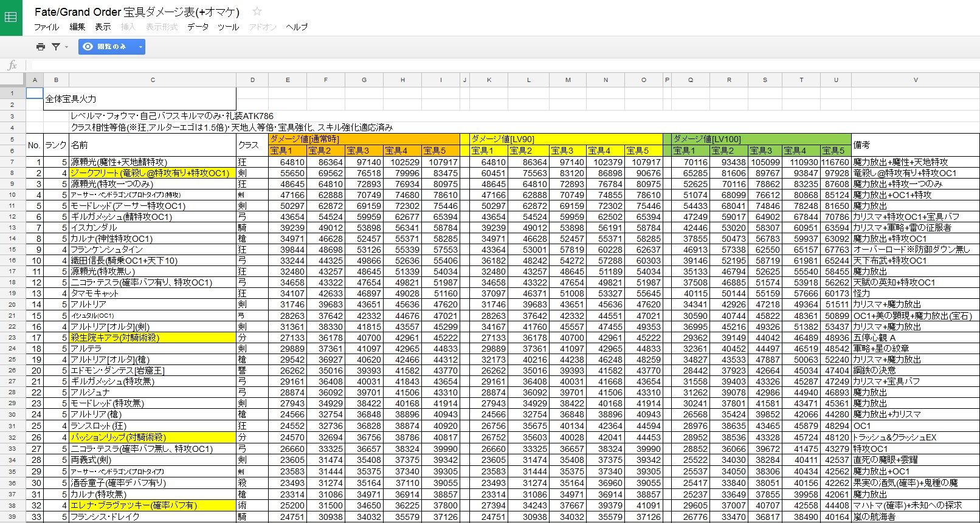
Task: Click the print icon in the toolbar
Action: [41, 47]
